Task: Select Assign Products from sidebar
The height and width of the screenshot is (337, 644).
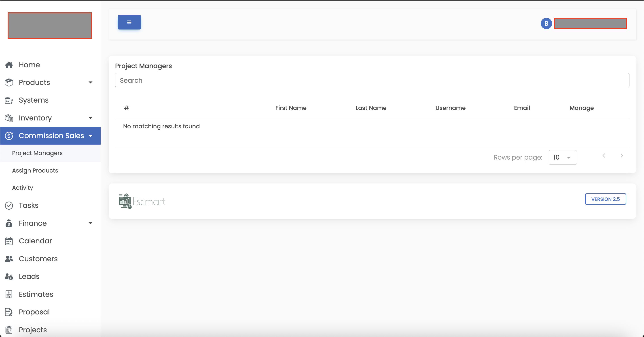Action: [x=35, y=170]
